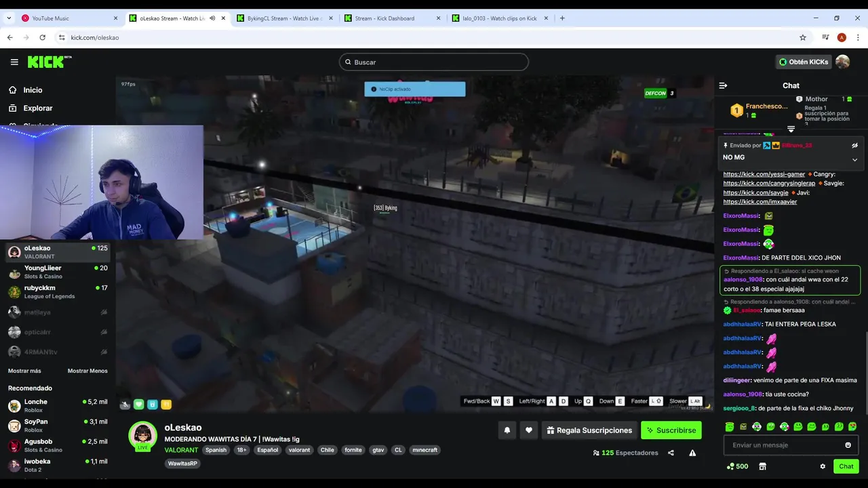Click Mostrar más in sidebar
The image size is (868, 488).
tap(24, 371)
